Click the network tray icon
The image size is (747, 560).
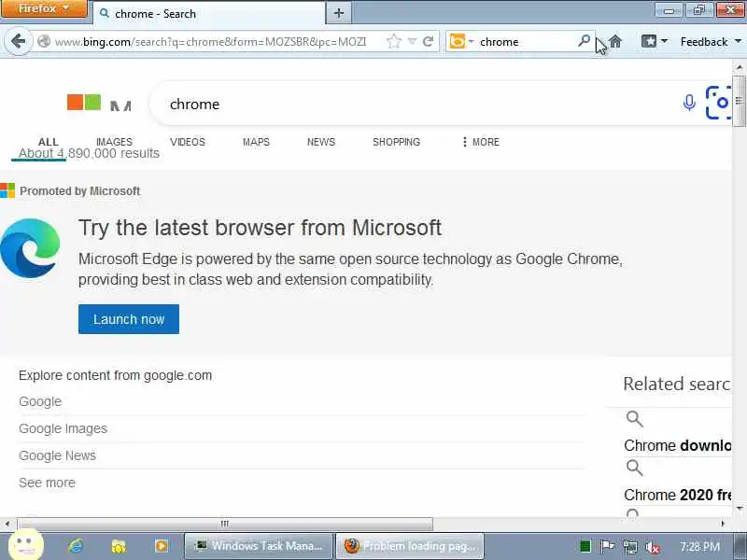(x=629, y=546)
